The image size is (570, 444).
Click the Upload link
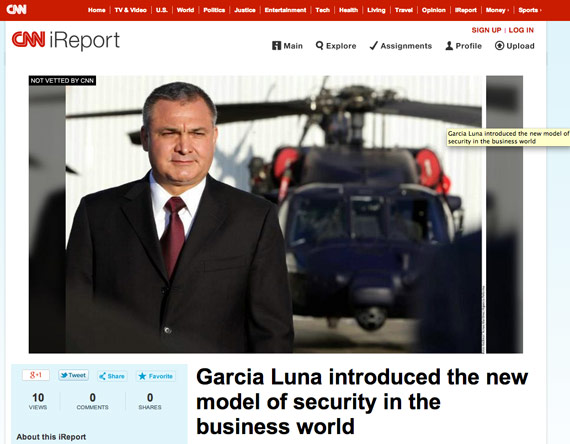520,46
